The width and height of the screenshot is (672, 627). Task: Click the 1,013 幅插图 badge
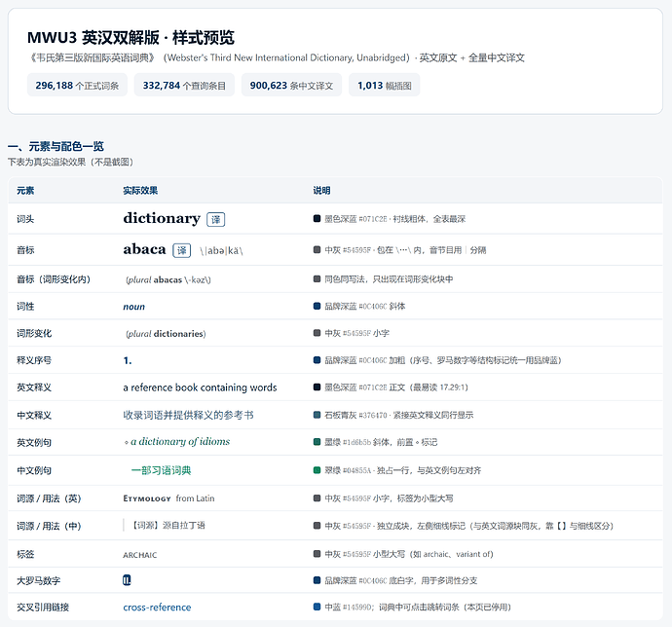[385, 86]
